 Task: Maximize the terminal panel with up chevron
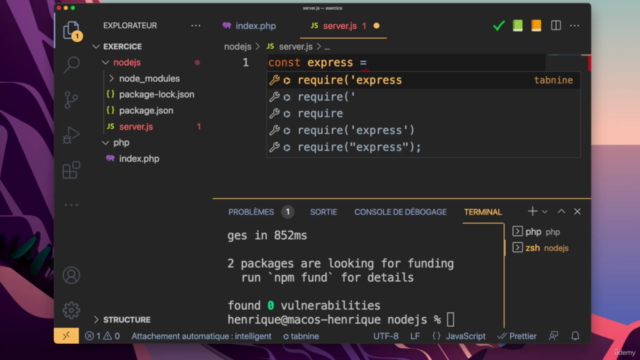coord(561,211)
